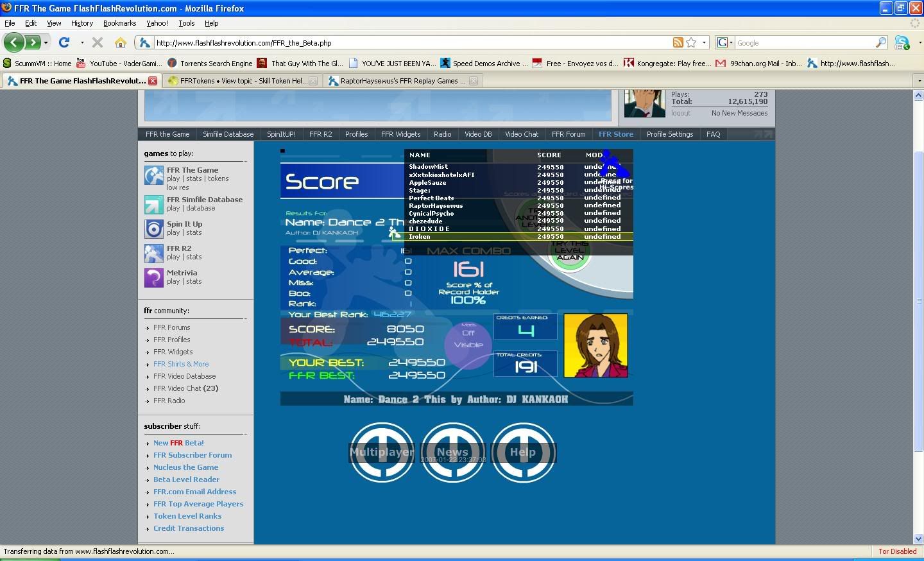
Task: Click the FFR The Game sidebar icon
Action: (153, 175)
